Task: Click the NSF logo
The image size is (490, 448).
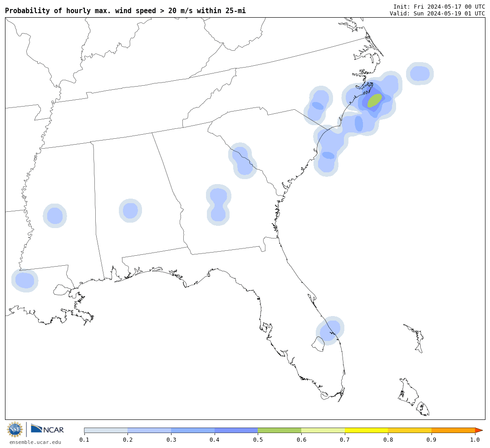Action: [15, 429]
